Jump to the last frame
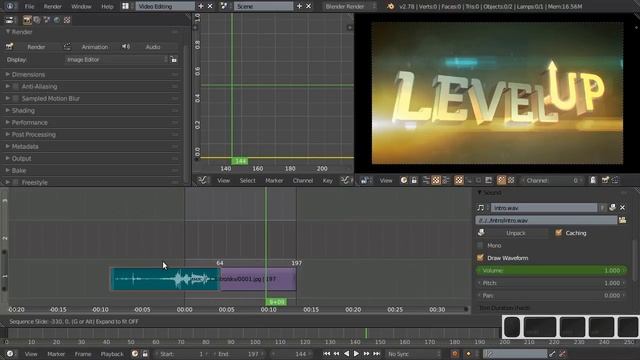Image resolution: width=640 pixels, height=360 pixels. pos(377,354)
